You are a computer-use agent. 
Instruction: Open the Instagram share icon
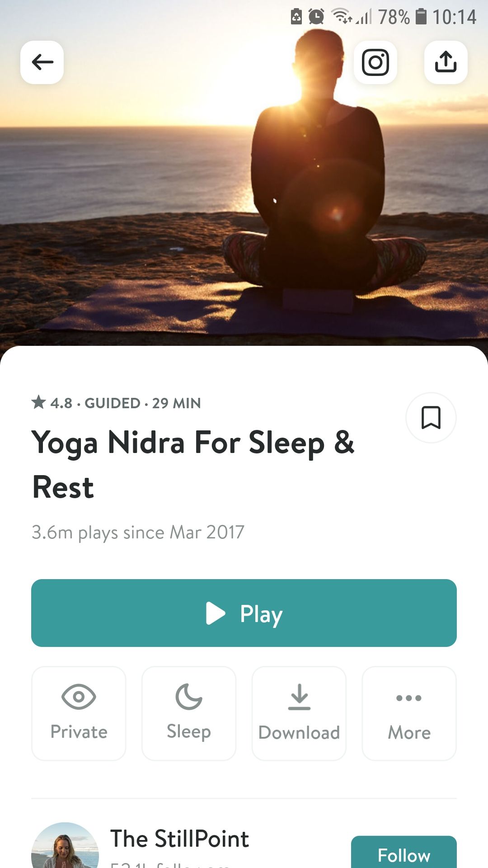(x=375, y=62)
